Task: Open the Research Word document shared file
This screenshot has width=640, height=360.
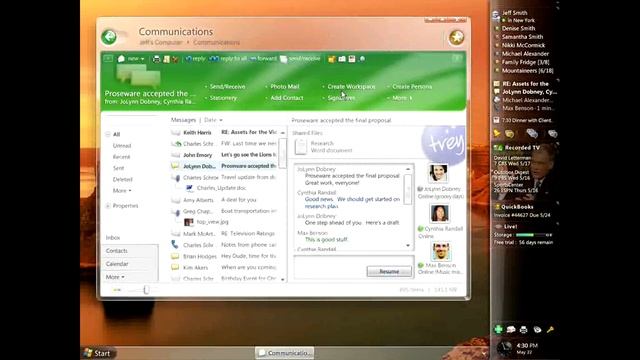Action: pos(323,147)
